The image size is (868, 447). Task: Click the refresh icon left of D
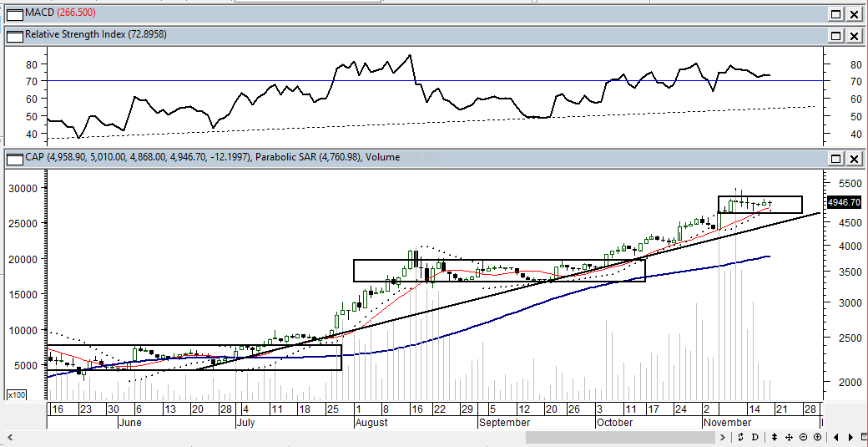pyautogui.click(x=742, y=438)
